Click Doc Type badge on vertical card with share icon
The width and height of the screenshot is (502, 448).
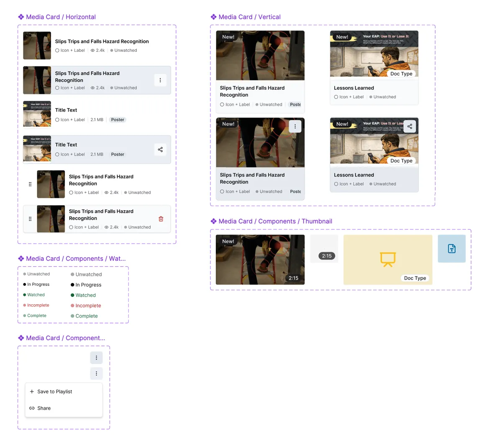pyautogui.click(x=402, y=161)
